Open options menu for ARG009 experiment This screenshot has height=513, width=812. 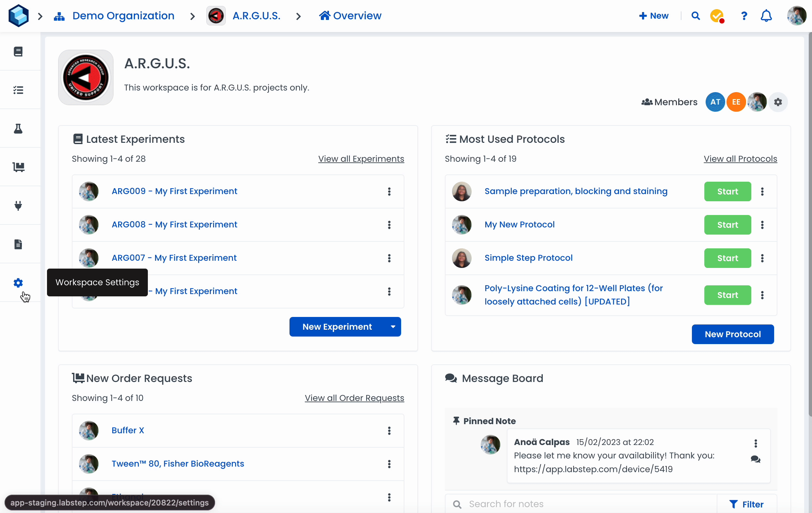point(389,191)
